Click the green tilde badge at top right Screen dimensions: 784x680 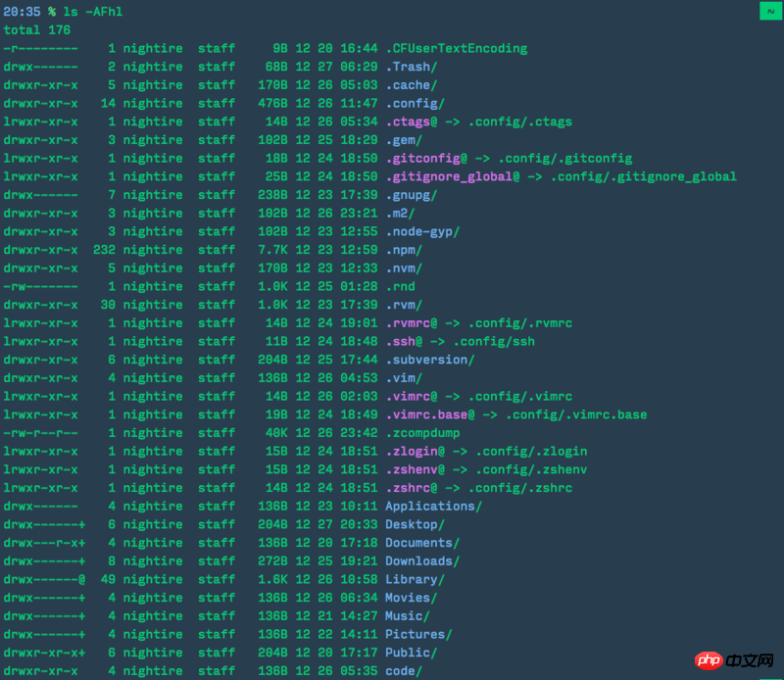(770, 11)
